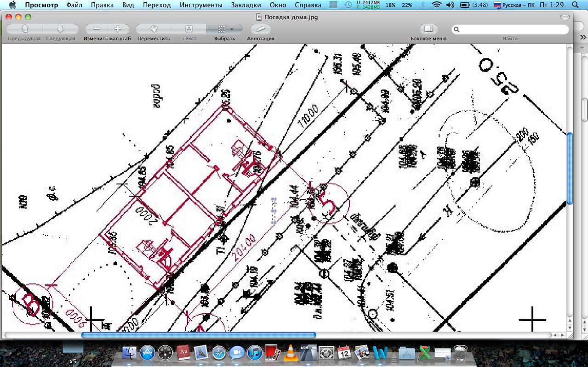Viewport: 588px width, 367px height.
Task: Click the horizontal scrollbar thumb
Action: (199, 335)
